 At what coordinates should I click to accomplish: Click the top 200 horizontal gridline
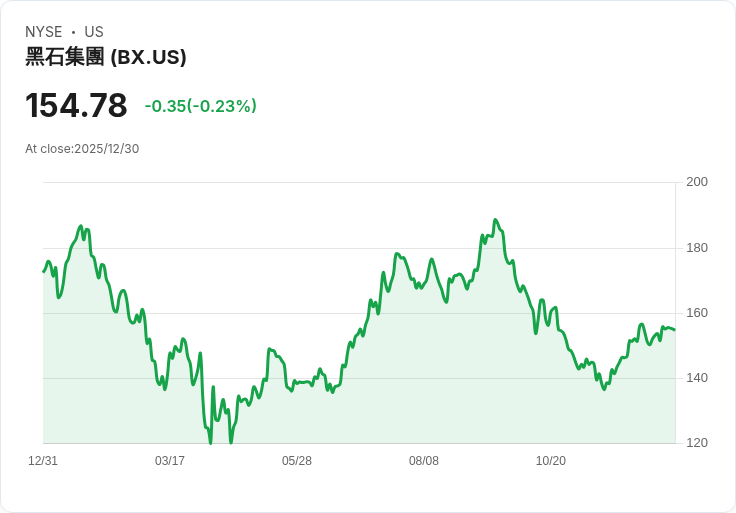pos(358,182)
